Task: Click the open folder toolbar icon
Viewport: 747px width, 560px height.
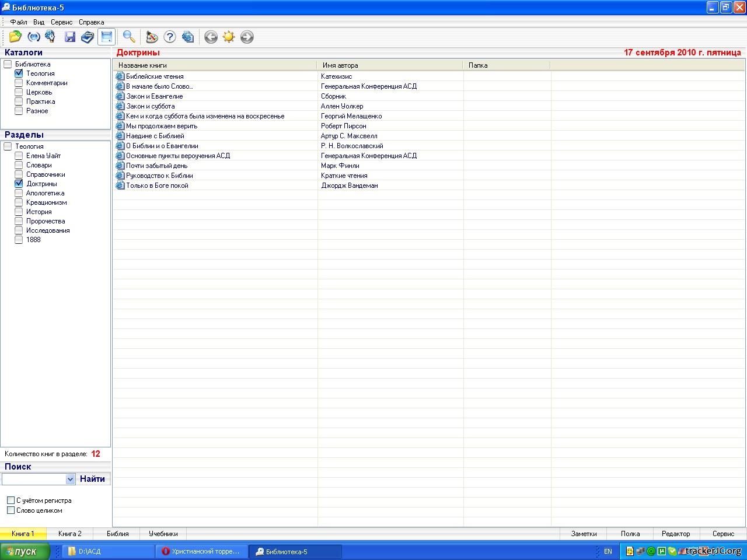Action: pyautogui.click(x=15, y=37)
